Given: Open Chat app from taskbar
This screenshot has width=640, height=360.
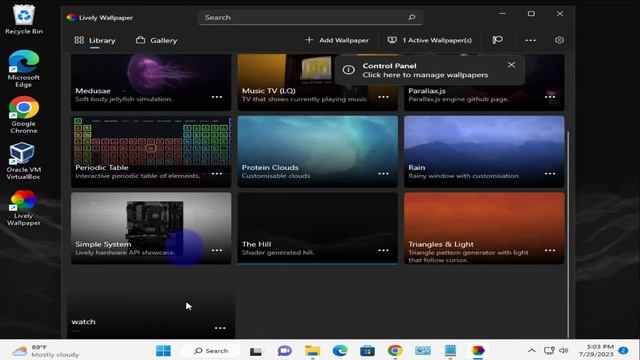Looking at the screenshot, I should pos(284,351).
